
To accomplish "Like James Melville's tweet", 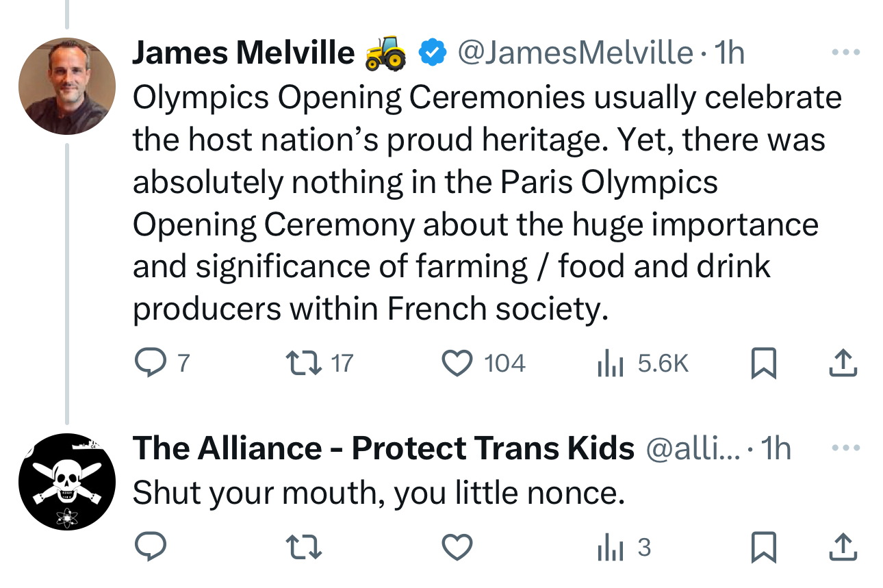I will (x=458, y=363).
